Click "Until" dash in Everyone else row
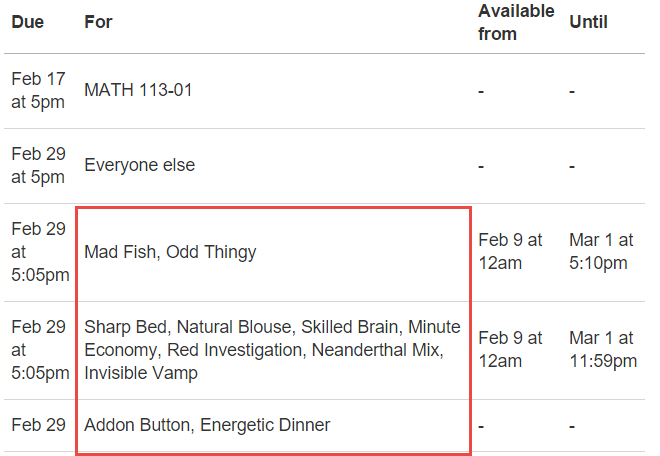The image size is (660, 456). (572, 166)
